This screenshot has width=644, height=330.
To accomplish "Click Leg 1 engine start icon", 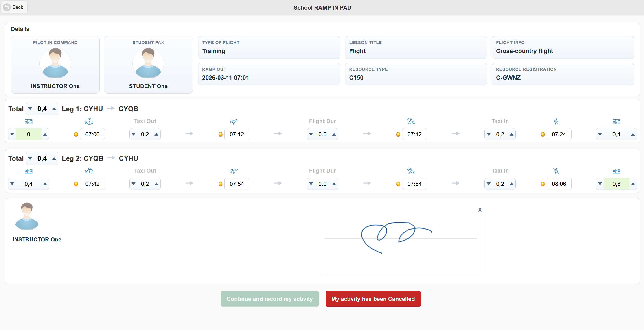I will pyautogui.click(x=89, y=122).
